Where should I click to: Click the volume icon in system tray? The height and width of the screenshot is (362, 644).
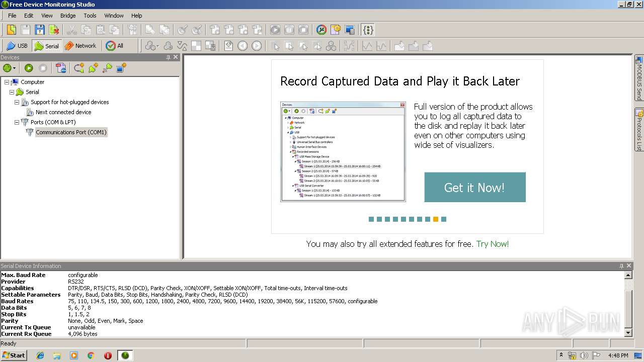(584, 355)
